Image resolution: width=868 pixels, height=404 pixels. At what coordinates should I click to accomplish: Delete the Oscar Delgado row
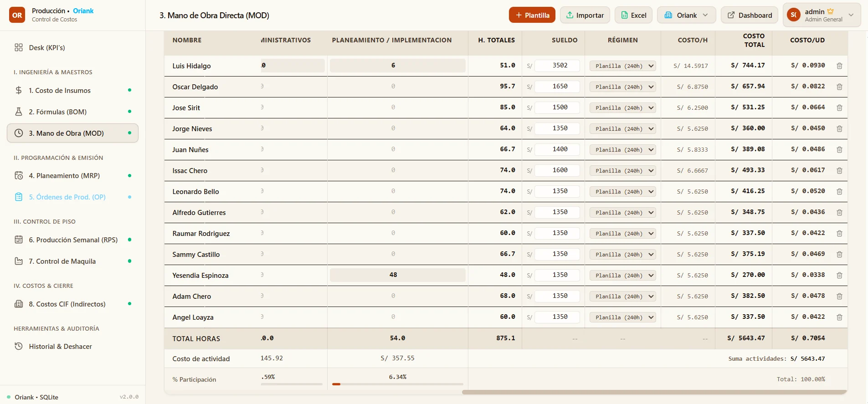pyautogui.click(x=839, y=87)
